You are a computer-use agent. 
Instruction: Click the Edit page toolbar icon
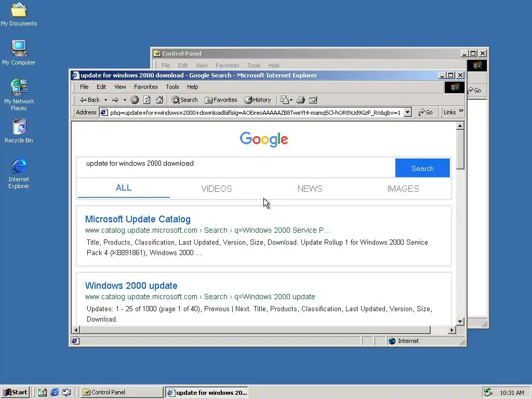pos(313,100)
